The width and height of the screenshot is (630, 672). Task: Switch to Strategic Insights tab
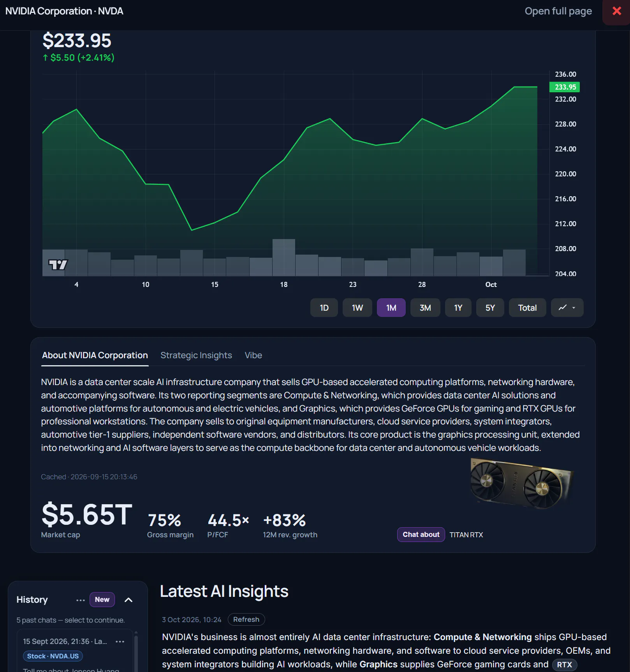pyautogui.click(x=196, y=355)
